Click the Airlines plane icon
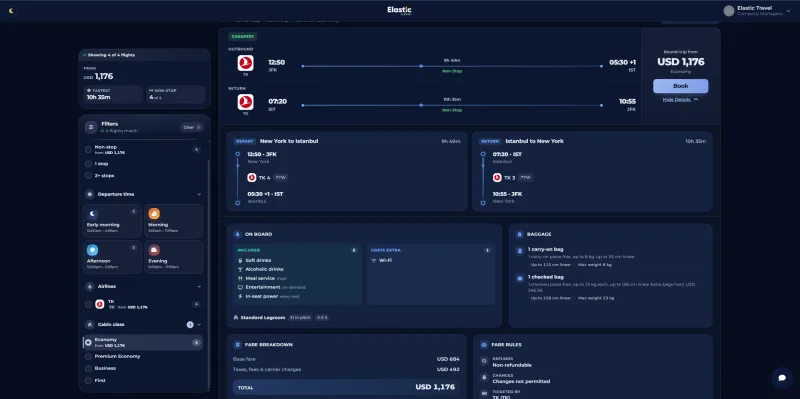The height and width of the screenshot is (399, 800). [x=90, y=287]
